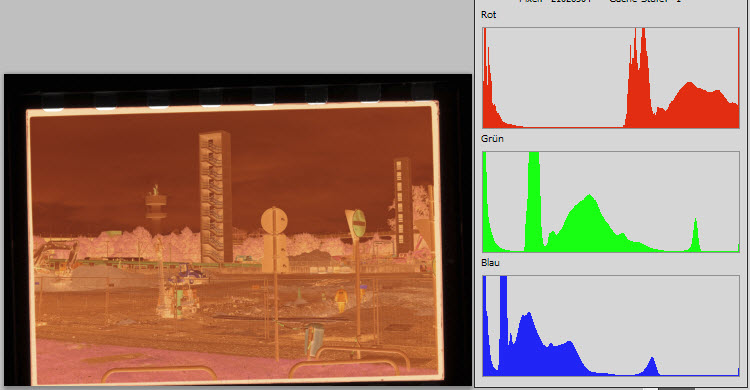Click the tall narrow peak in green histogram
This screenshot has width=750, height=390.
pyautogui.click(x=534, y=201)
